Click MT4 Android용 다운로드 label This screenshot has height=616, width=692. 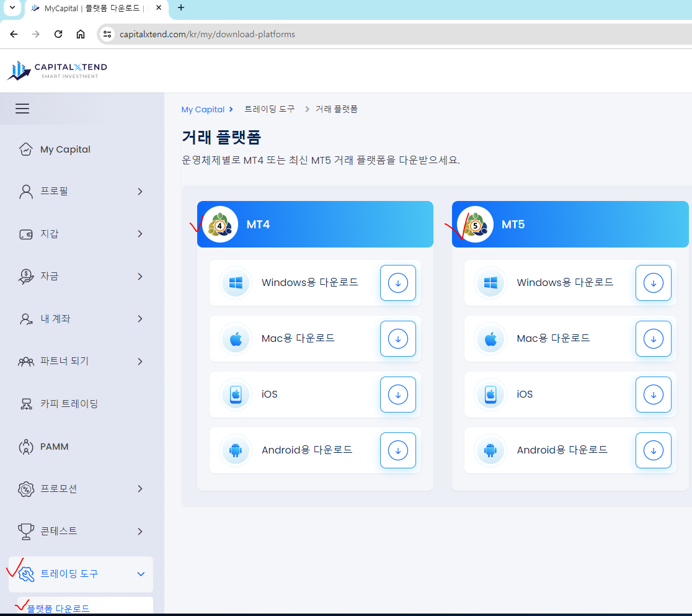pyautogui.click(x=307, y=450)
